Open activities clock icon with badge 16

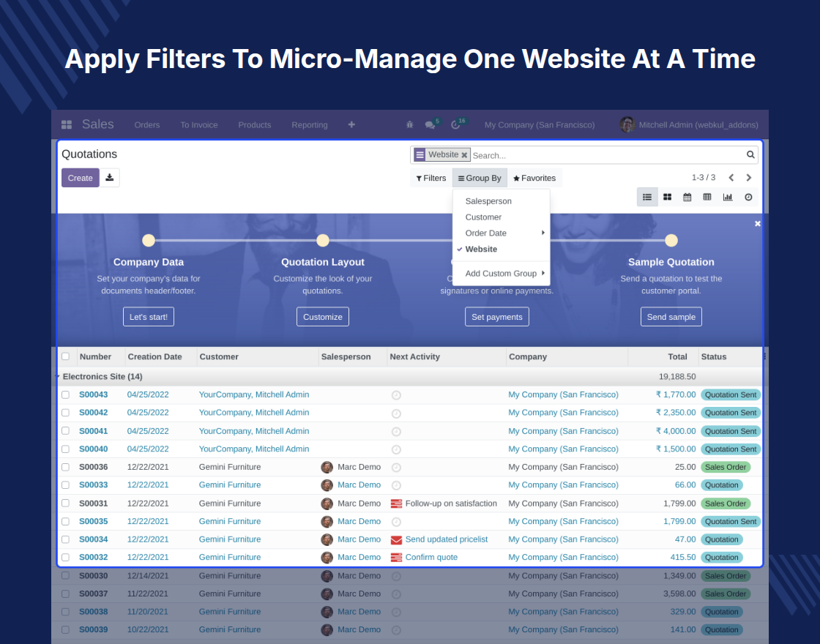455,124
